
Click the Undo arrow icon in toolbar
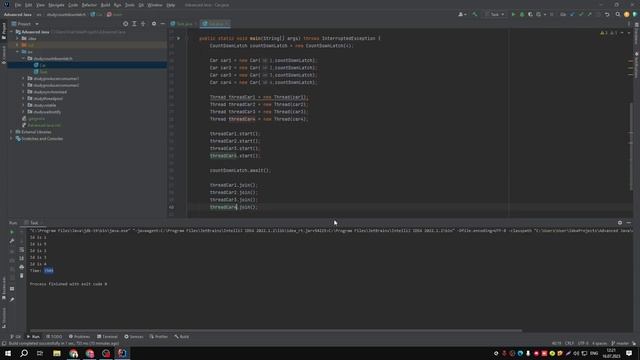pos(607,14)
